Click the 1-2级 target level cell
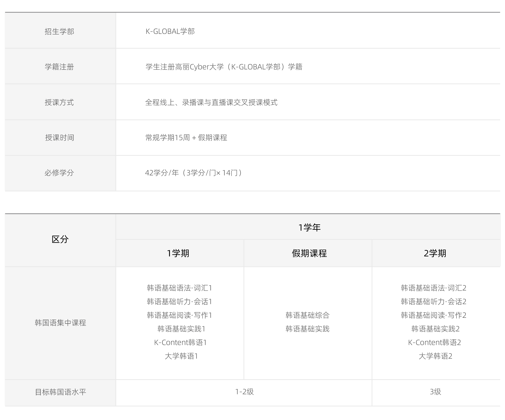Image resolution: width=505 pixels, height=420 pixels. click(x=244, y=392)
